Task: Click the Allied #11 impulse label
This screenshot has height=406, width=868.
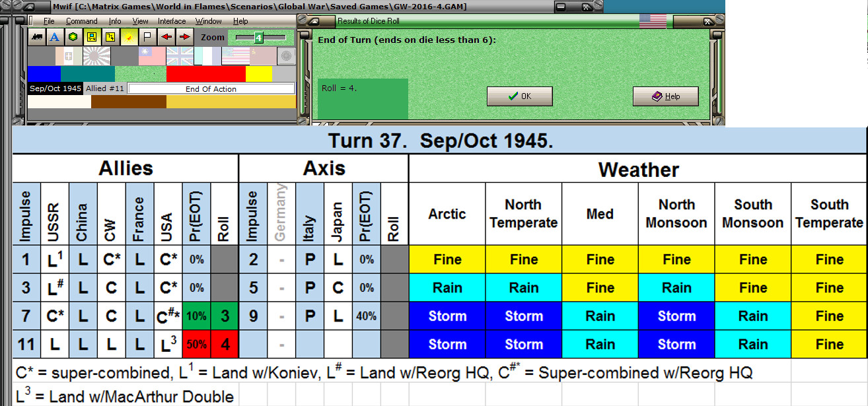Action: (105, 88)
